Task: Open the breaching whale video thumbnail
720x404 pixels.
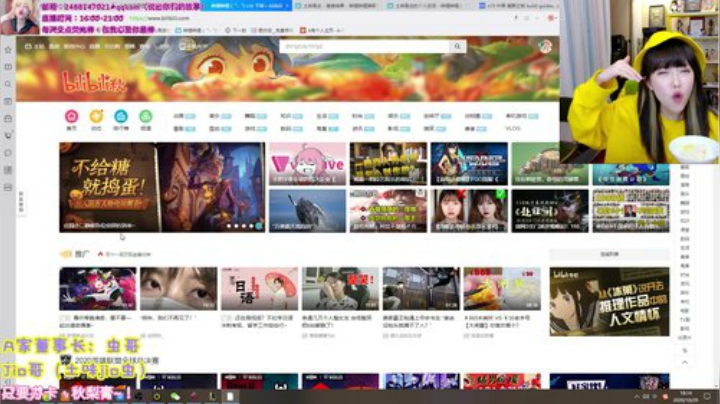Action: (307, 211)
